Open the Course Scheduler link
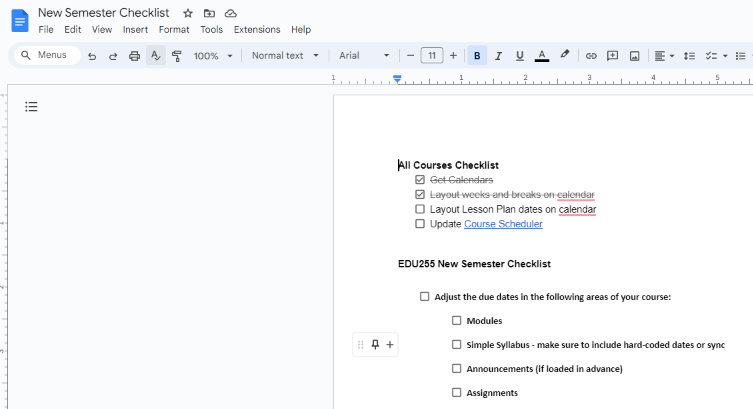The image size is (753, 409). click(503, 224)
